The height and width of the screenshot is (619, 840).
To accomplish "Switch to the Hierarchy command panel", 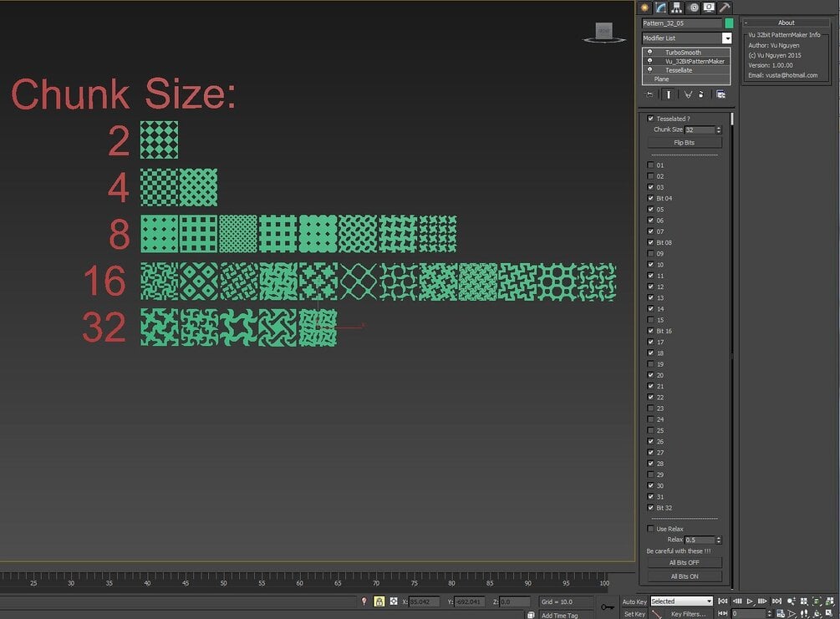I will pyautogui.click(x=676, y=8).
